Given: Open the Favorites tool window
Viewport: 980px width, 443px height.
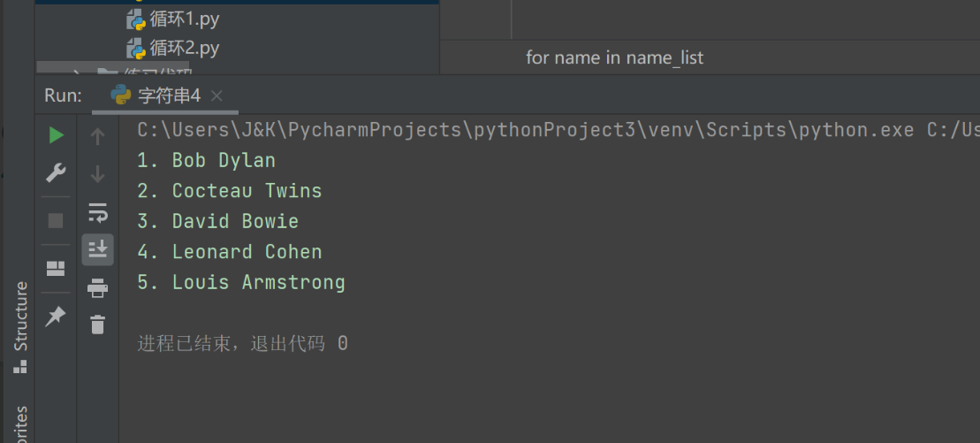Looking at the screenshot, I should [x=19, y=424].
